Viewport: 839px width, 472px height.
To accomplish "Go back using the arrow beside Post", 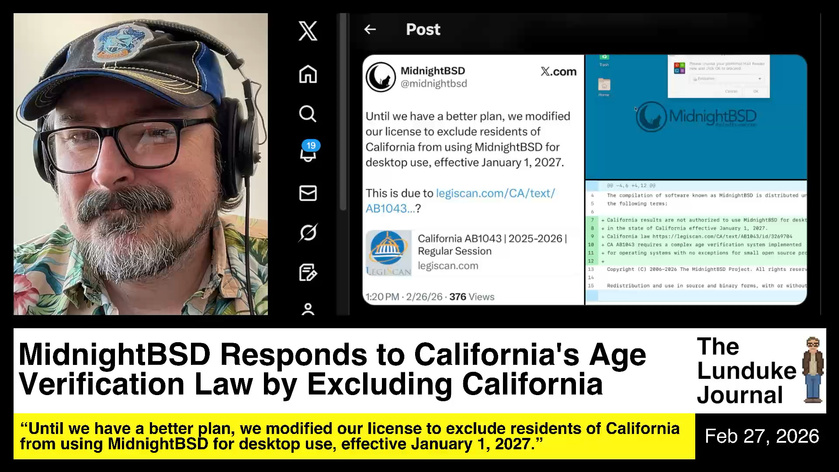I will tap(370, 30).
